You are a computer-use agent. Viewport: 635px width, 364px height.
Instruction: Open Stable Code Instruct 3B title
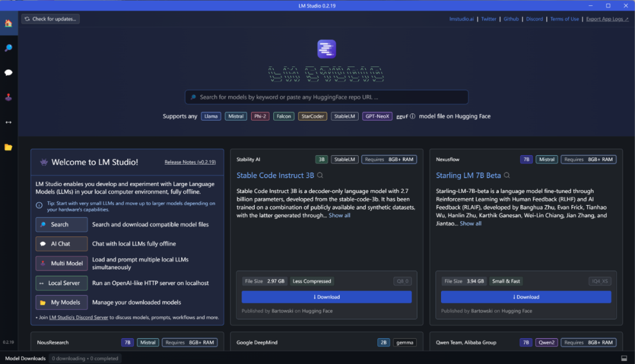coord(275,175)
